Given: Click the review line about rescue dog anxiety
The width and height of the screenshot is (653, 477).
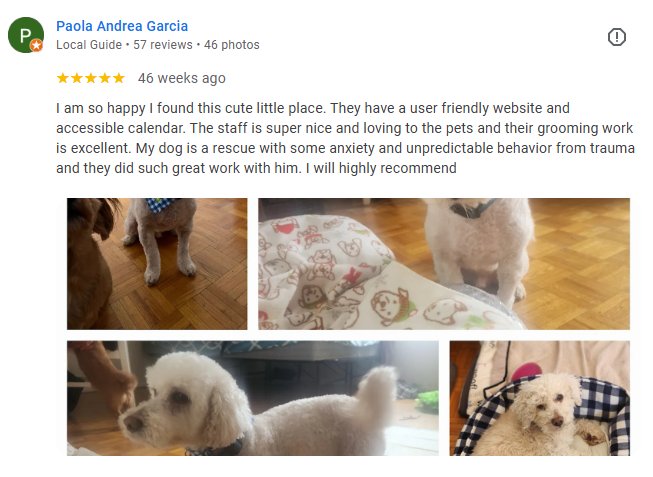Looking at the screenshot, I should coord(385,148).
